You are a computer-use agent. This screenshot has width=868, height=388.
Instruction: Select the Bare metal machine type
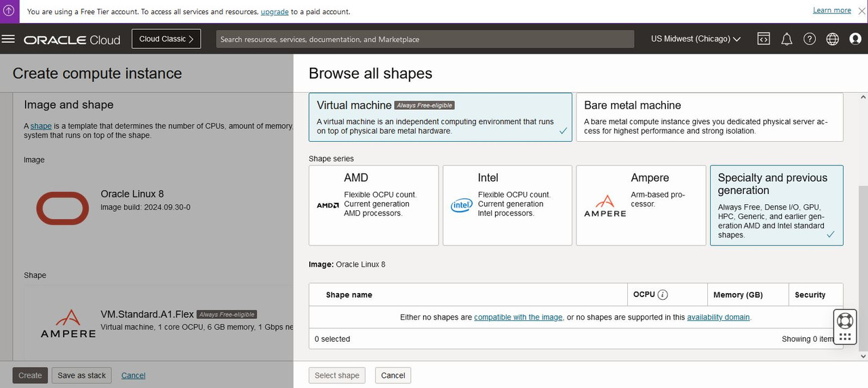(709, 117)
